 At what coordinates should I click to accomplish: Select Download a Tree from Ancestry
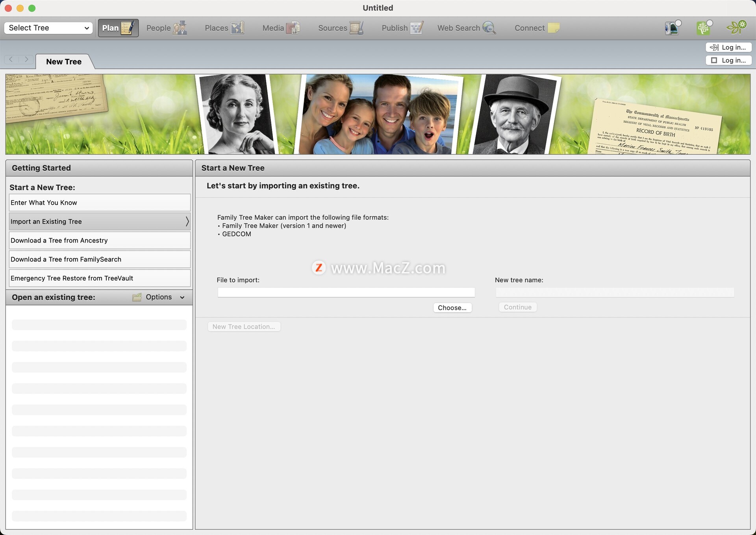pyautogui.click(x=100, y=241)
